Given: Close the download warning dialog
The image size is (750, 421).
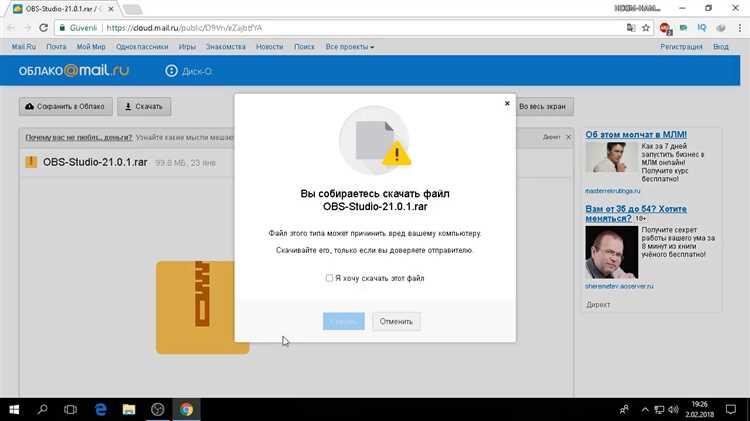Looking at the screenshot, I should pos(507,103).
